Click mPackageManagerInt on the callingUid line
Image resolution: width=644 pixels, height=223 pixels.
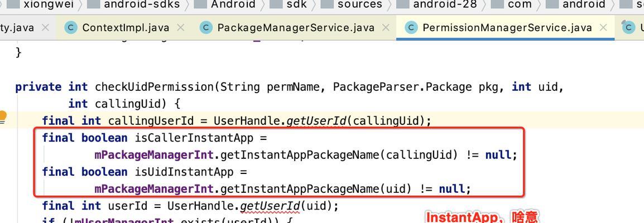click(154, 155)
